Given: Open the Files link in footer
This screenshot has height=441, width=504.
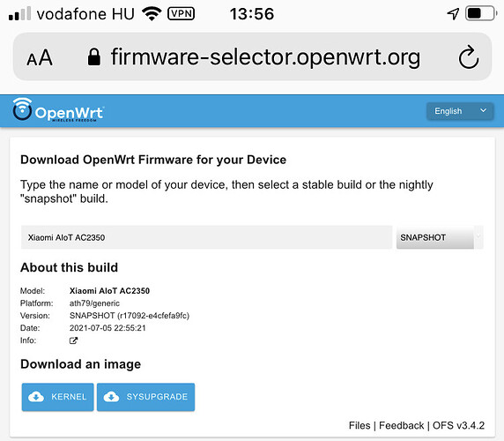Looking at the screenshot, I should [x=359, y=425].
